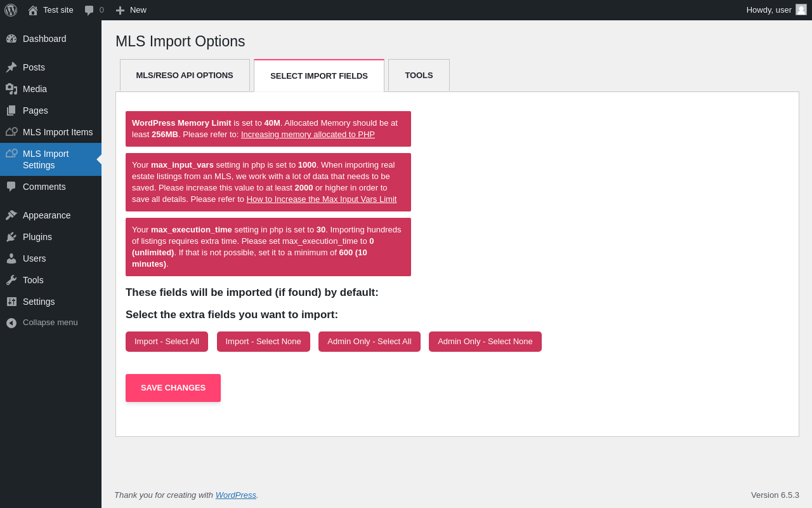812x508 pixels.
Task: Select the Select Import Fields tab
Action: (319, 76)
